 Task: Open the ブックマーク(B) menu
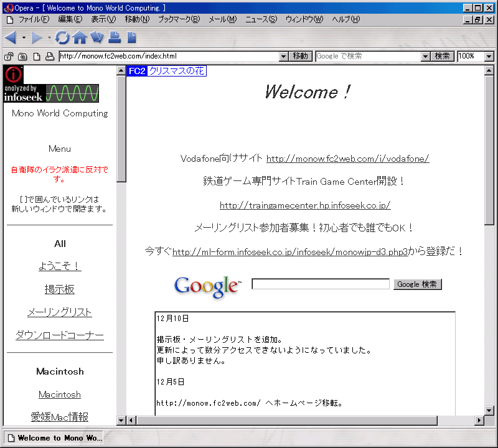coord(179,19)
